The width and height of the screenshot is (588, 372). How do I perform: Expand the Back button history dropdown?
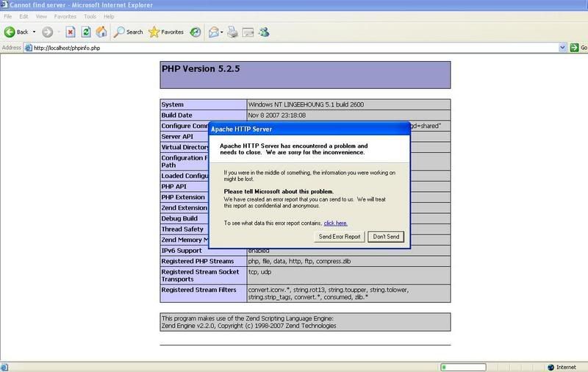pos(34,32)
